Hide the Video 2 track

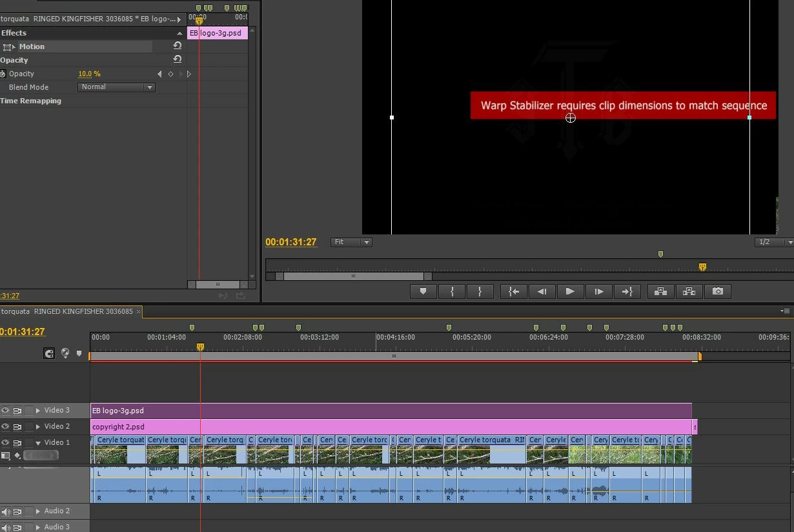[x=5, y=427]
